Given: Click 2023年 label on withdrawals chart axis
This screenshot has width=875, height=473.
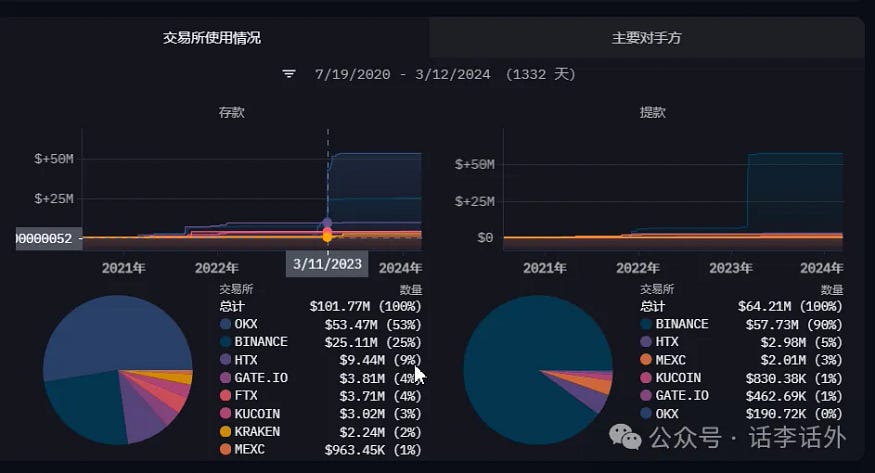Looking at the screenshot, I should pyautogui.click(x=730, y=268).
